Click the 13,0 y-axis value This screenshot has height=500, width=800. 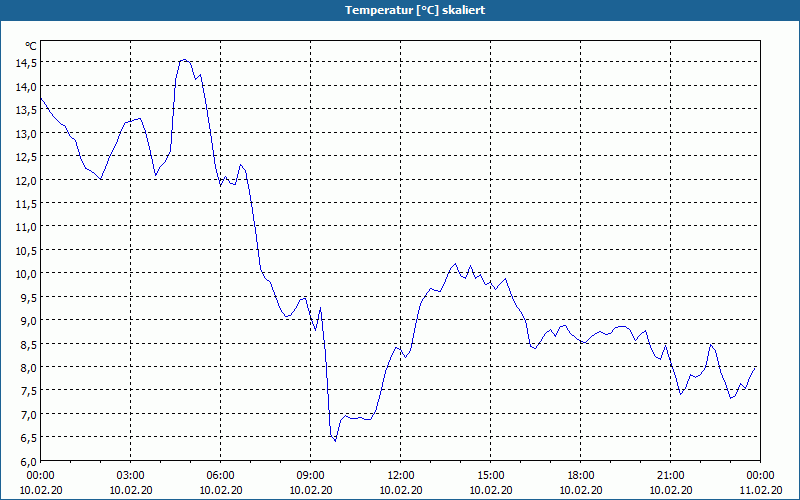click(x=27, y=133)
